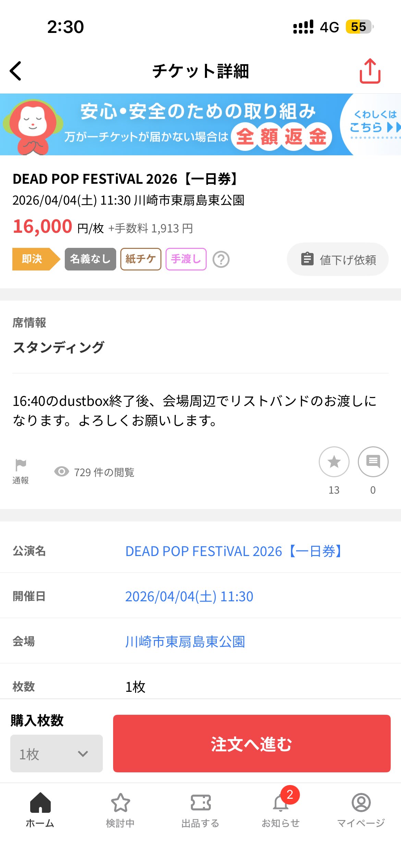Tap the 手渡し tag

tap(186, 259)
